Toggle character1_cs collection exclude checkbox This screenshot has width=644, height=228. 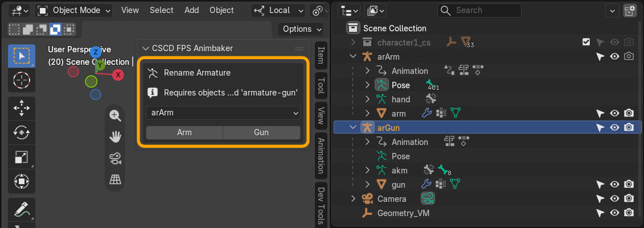[586, 42]
